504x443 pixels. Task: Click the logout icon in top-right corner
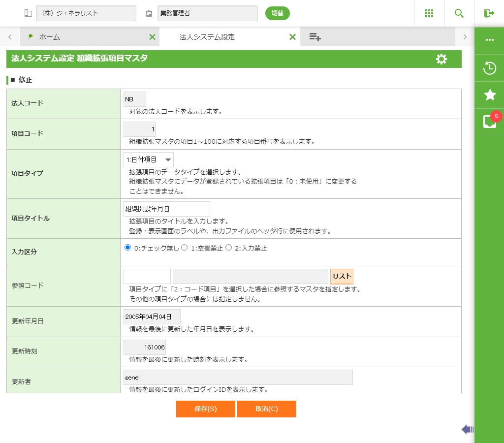click(489, 13)
